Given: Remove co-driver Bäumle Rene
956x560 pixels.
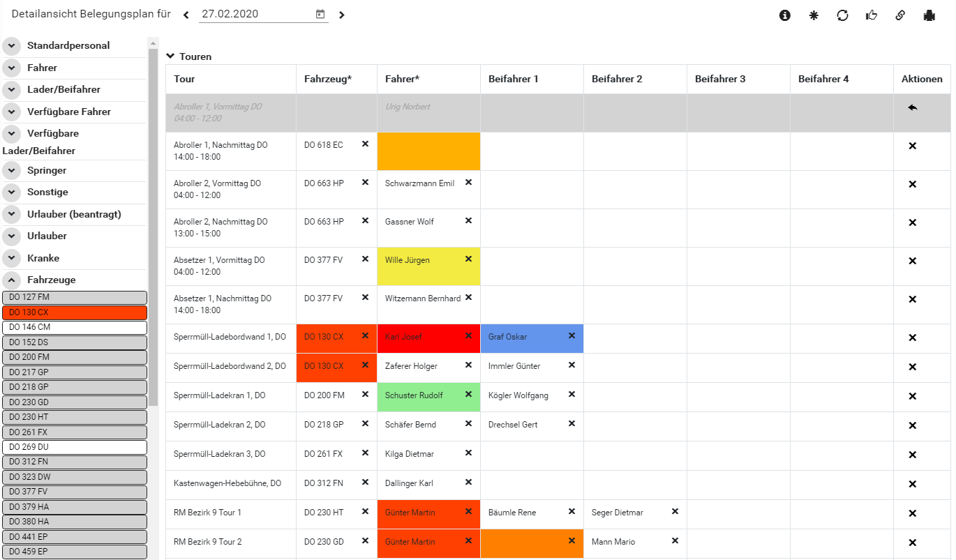Looking at the screenshot, I should [572, 511].
